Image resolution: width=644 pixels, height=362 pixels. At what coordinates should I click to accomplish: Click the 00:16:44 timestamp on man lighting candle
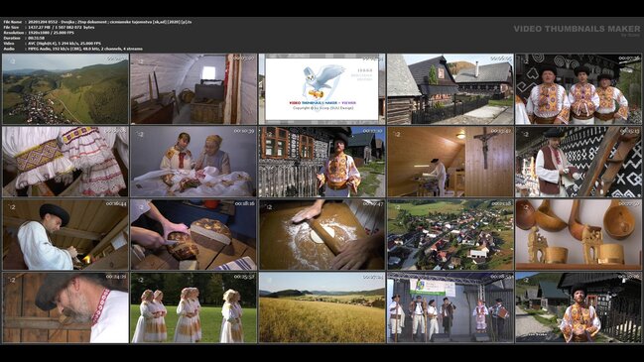pos(116,203)
